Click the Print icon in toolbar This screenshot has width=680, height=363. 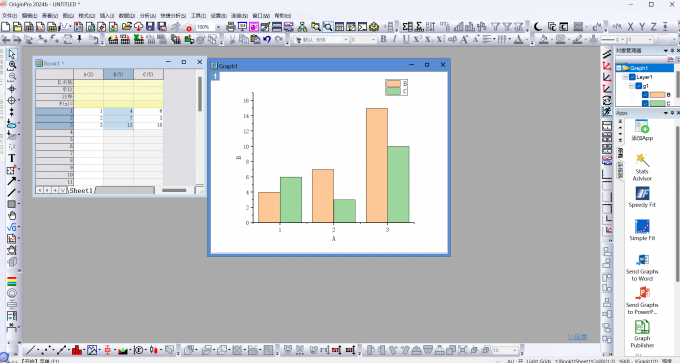point(231,27)
